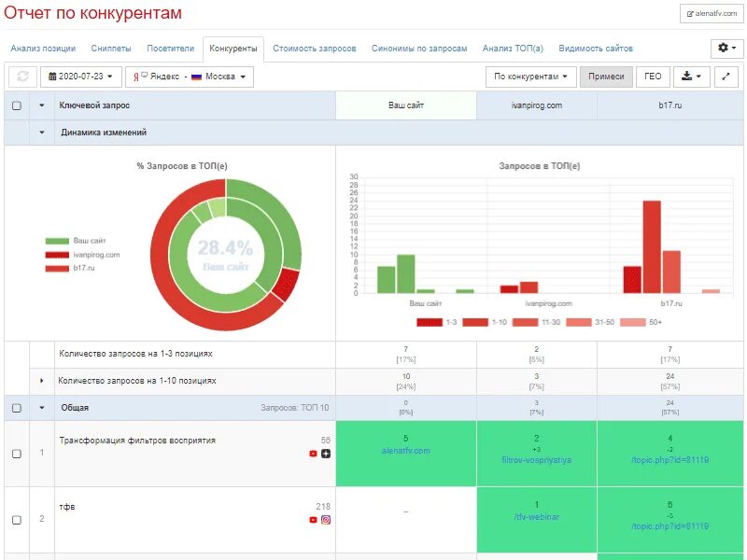Click the tallest b17.ru bar
Screen dimensions: 747x560
pyautogui.click(x=652, y=247)
